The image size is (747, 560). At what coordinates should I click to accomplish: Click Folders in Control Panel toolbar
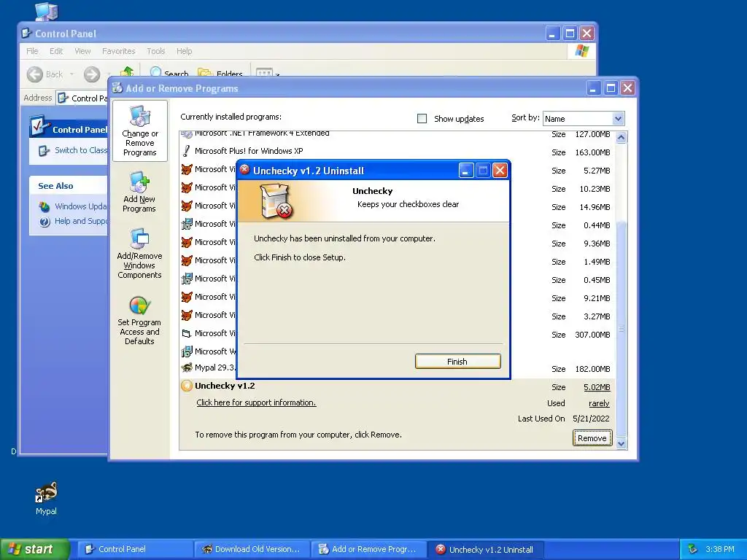point(220,73)
